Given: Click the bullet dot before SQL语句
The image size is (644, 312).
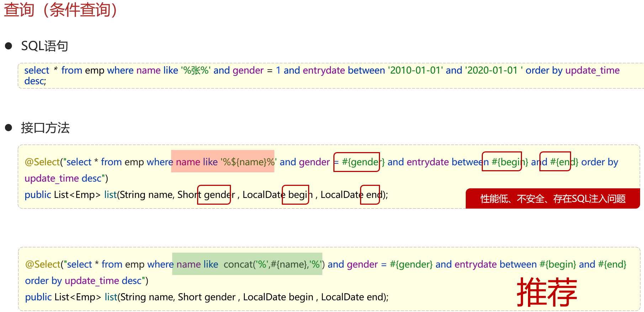Looking at the screenshot, I should click(9, 46).
